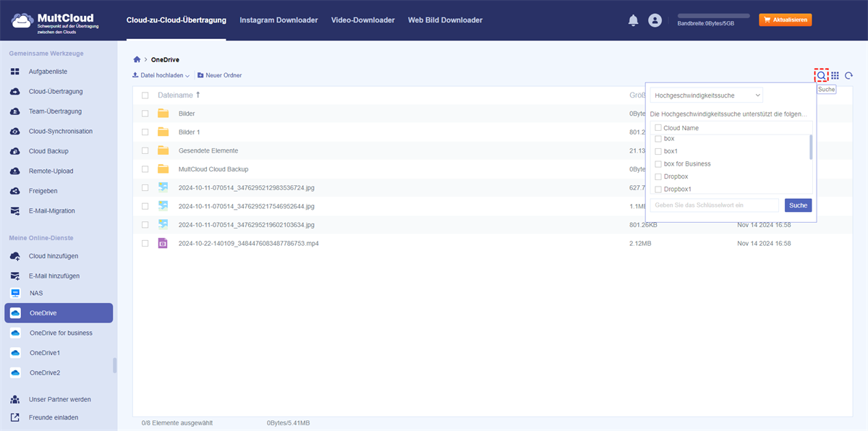Tick the Dropbox checkbox in search panel
868x431 pixels.
(658, 176)
